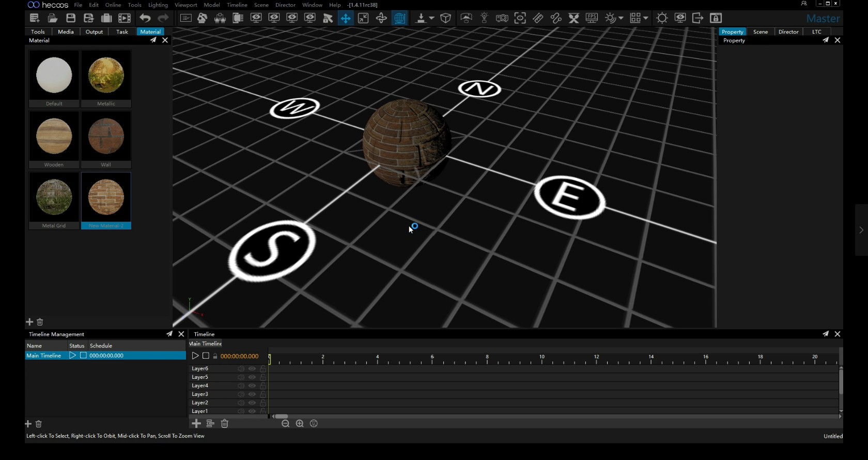Click the playhead marker at zero
The height and width of the screenshot is (460, 868).
[269, 358]
